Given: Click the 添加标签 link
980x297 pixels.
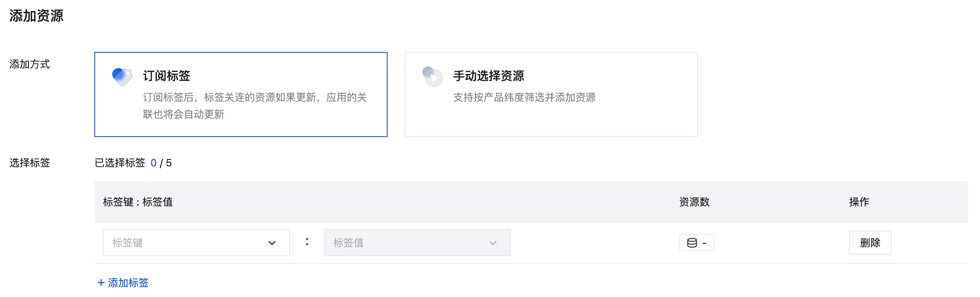Looking at the screenshot, I should point(123,283).
